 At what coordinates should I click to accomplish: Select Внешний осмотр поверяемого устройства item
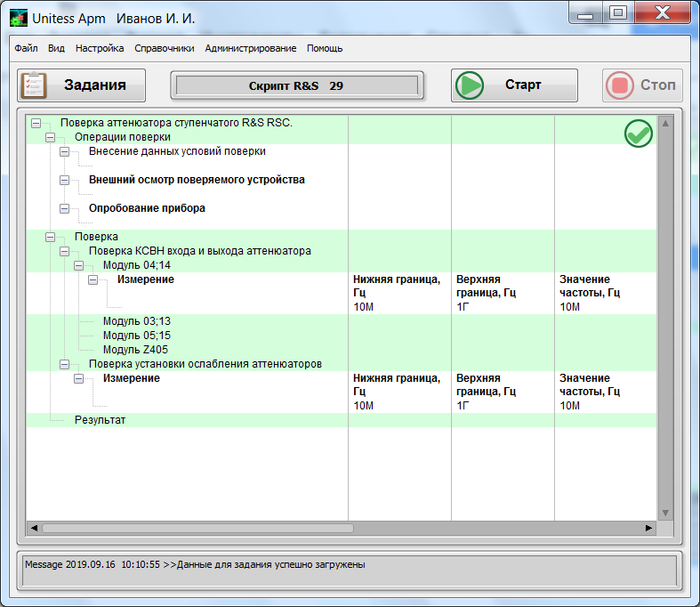(x=197, y=180)
